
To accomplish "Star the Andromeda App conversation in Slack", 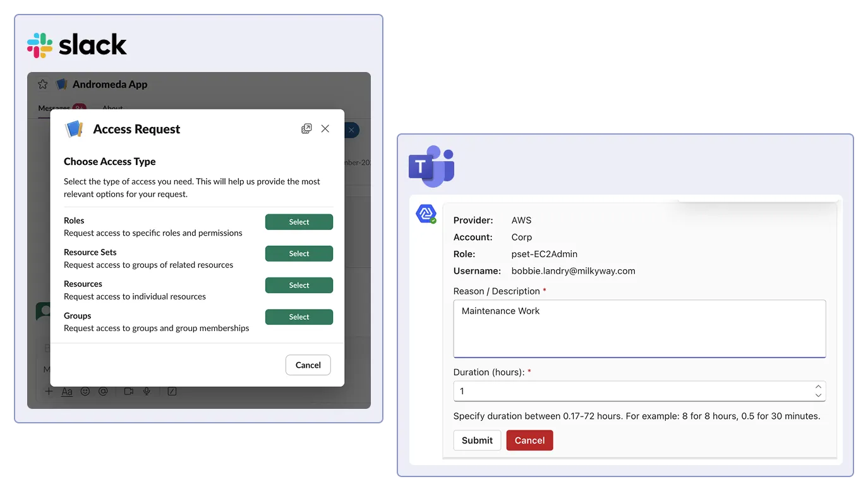I will point(43,84).
